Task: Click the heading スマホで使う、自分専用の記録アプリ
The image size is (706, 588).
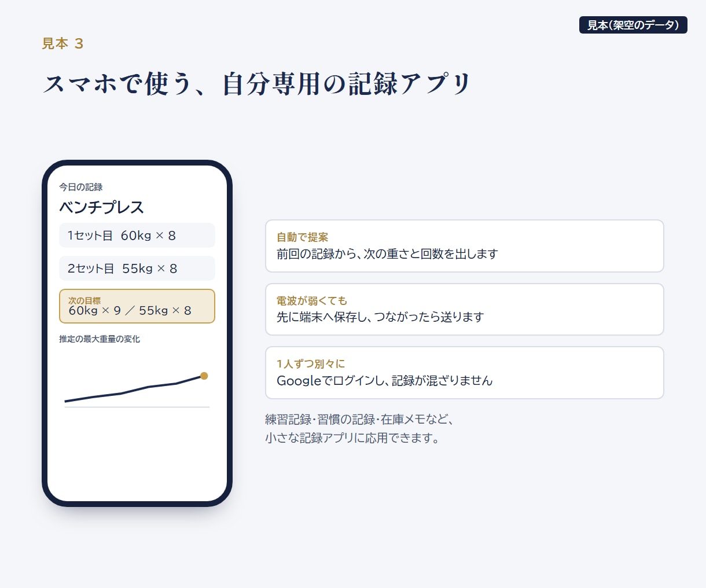Action: (x=258, y=83)
